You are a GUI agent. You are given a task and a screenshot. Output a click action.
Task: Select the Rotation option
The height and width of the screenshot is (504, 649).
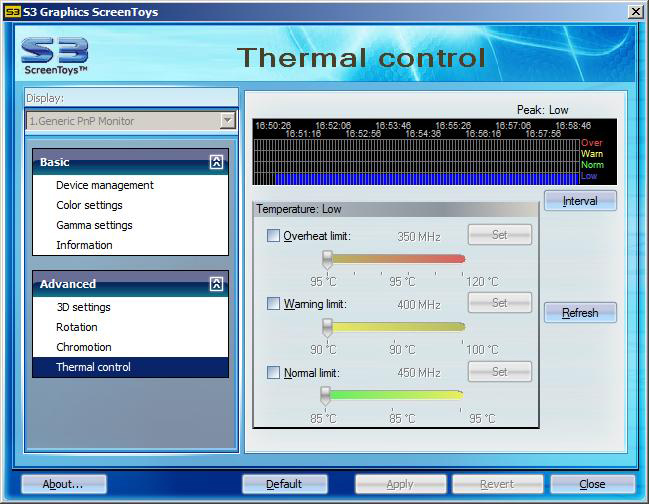coord(77,327)
